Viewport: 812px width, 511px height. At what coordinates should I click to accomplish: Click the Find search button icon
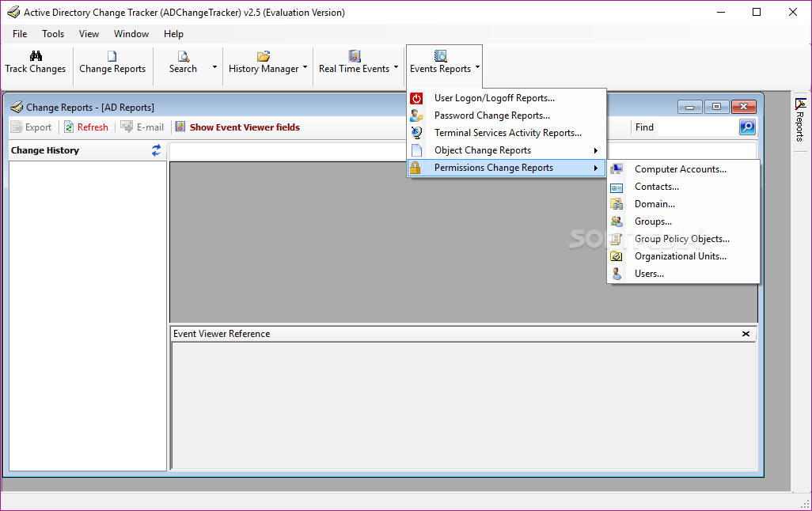tap(747, 127)
